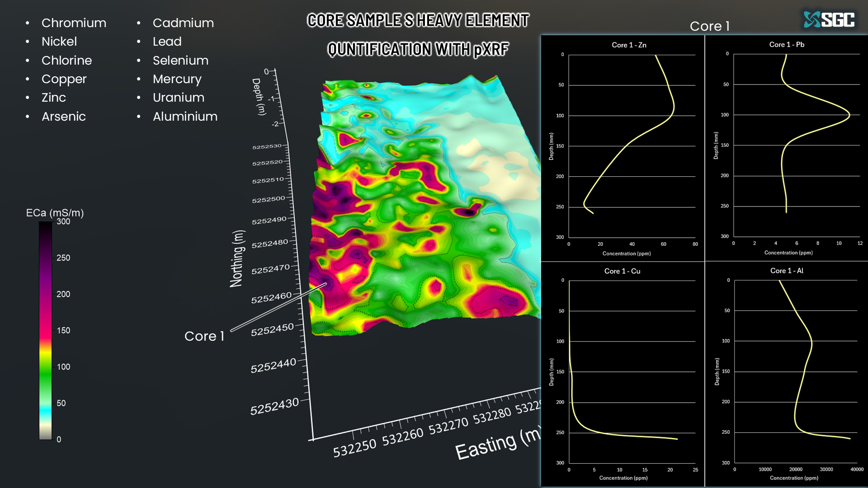Image resolution: width=868 pixels, height=488 pixels.
Task: Click the Core 1 map annotation label
Action: 204,336
